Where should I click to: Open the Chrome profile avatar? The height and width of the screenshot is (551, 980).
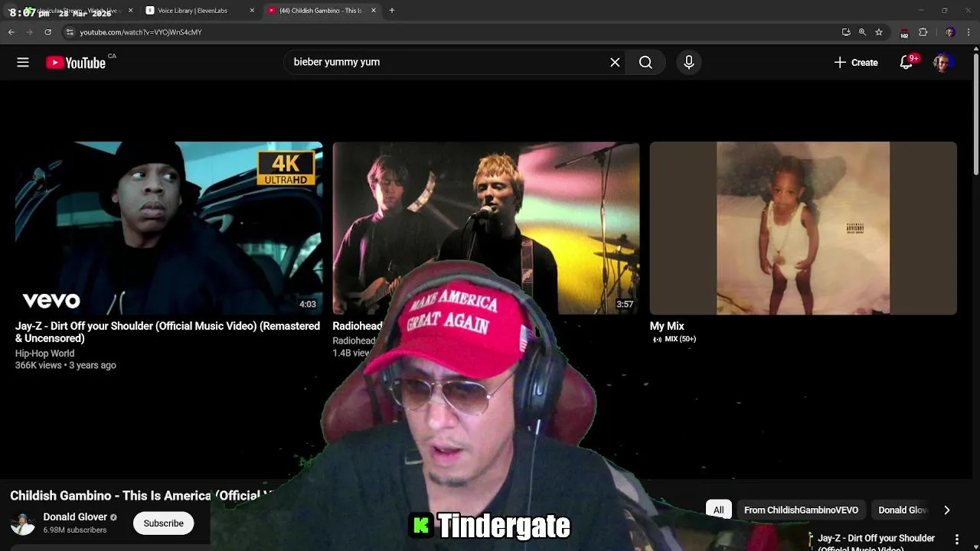click(x=950, y=32)
